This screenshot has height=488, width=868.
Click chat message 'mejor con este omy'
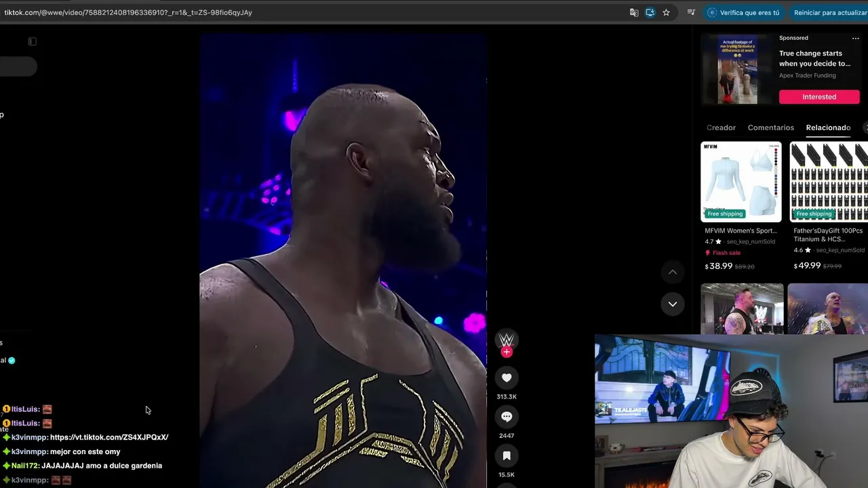[x=85, y=451]
